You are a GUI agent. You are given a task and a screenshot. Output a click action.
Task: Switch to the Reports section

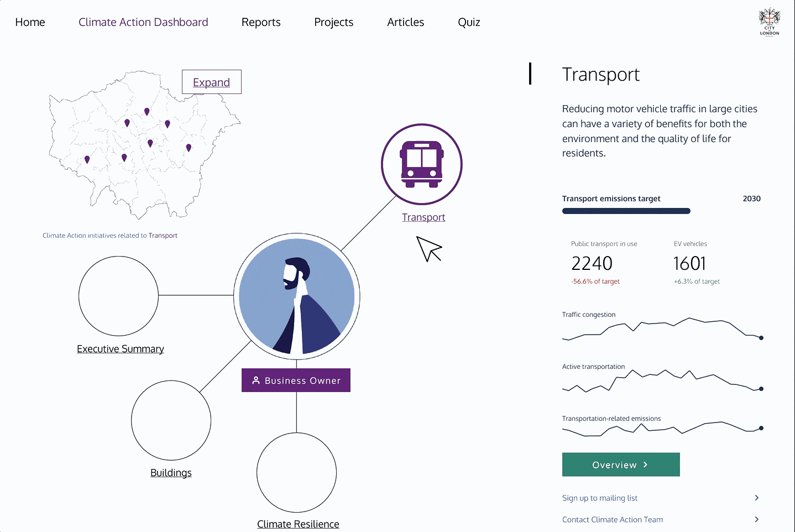click(261, 22)
